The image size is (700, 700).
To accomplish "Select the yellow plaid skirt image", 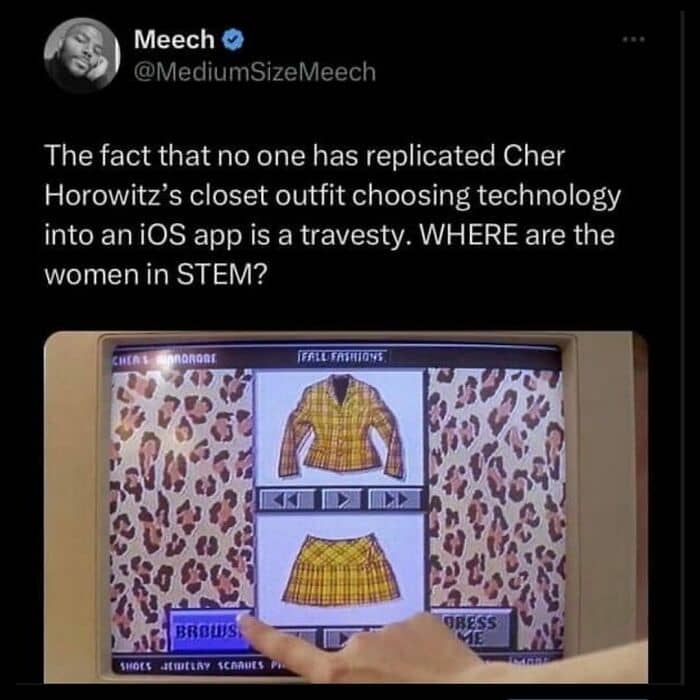I will pos(341,568).
